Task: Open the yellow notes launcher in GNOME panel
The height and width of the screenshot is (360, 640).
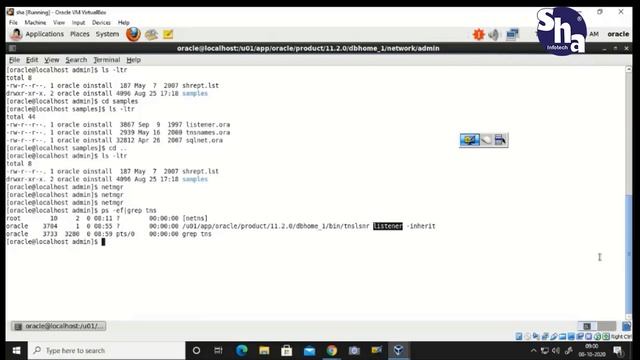Action: pos(168,34)
